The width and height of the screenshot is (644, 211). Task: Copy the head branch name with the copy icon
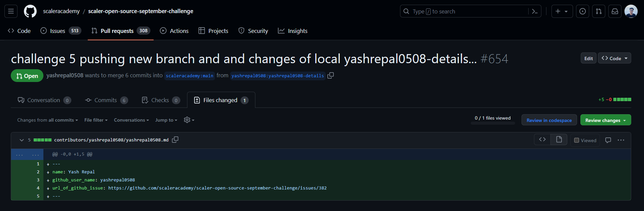tap(330, 76)
